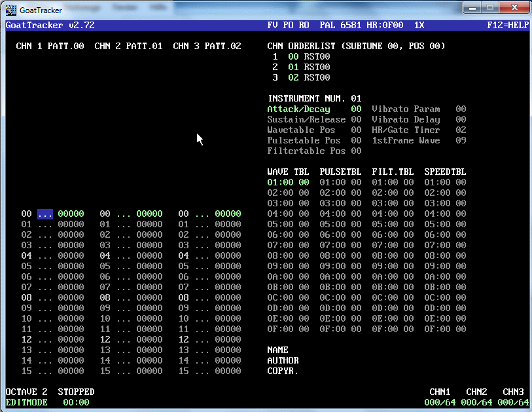Click the Sustain/Release parameter value
Viewport: 532px width, 412px height.
click(x=356, y=120)
